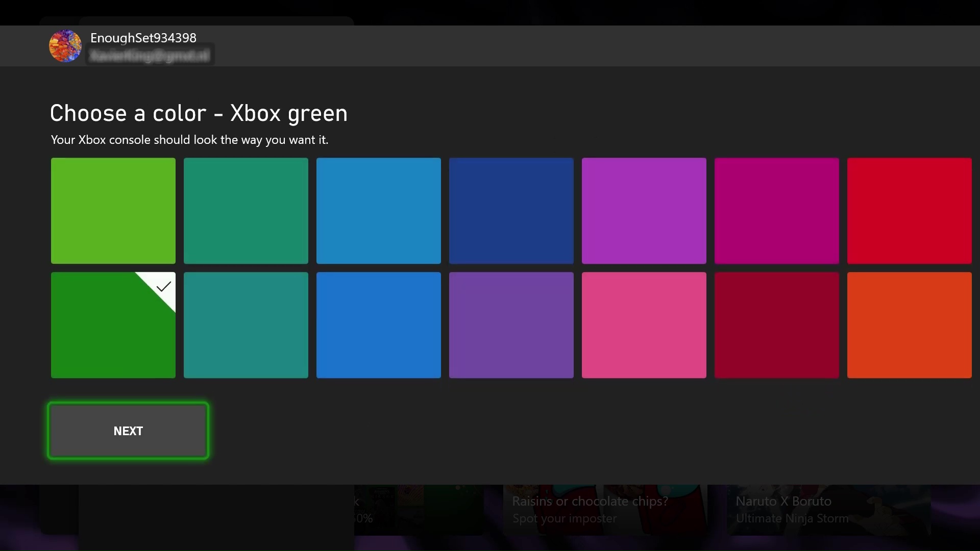Choose the muted violet swatch
The height and width of the screenshot is (551, 980).
[x=511, y=325]
